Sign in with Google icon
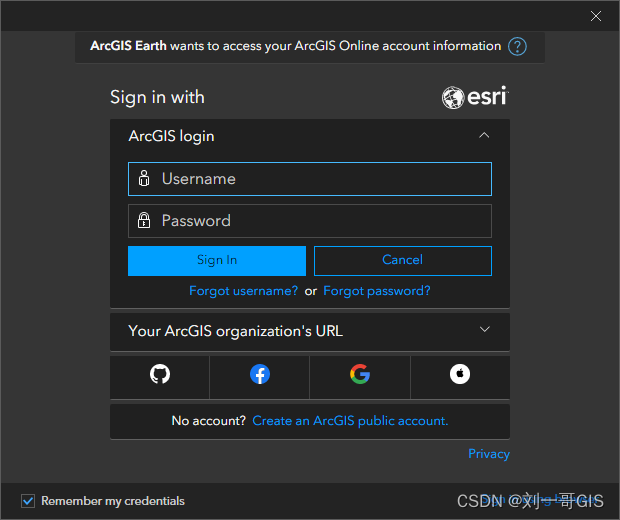 tap(360, 374)
